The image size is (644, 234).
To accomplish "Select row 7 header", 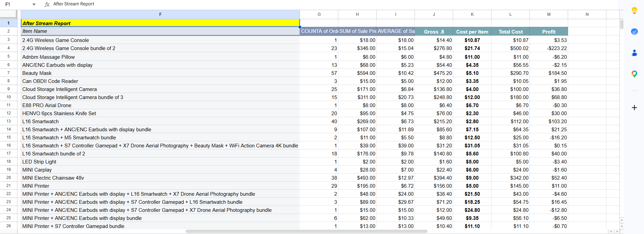I will (8, 73).
